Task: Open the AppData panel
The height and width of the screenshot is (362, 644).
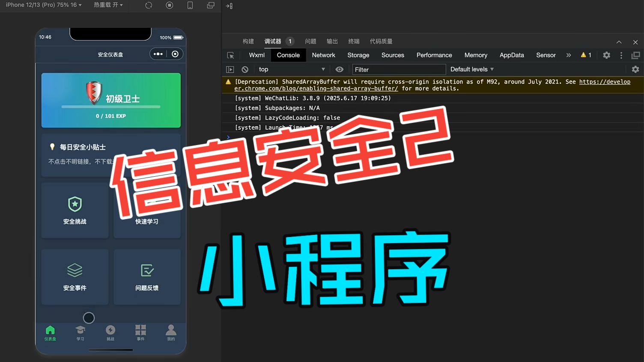Action: pos(512,55)
